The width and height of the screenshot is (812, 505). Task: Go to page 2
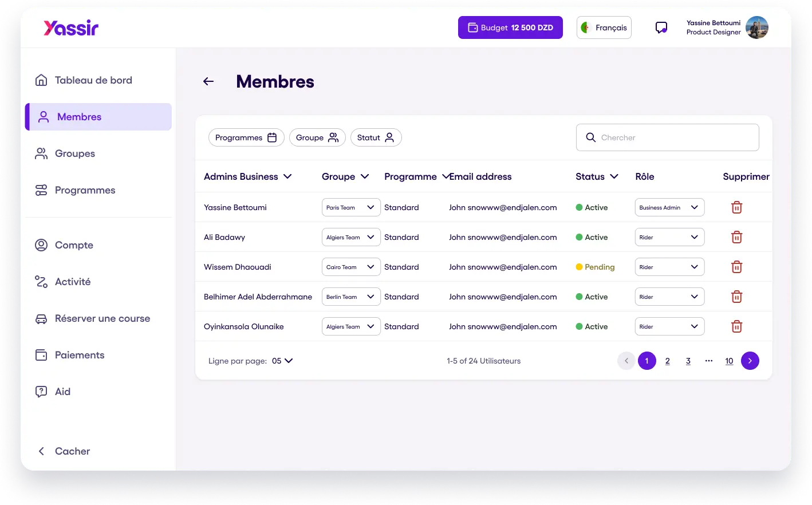tap(668, 361)
